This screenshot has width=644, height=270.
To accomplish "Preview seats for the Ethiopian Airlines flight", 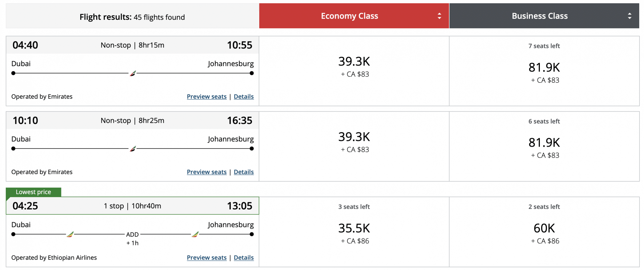I will tap(207, 258).
